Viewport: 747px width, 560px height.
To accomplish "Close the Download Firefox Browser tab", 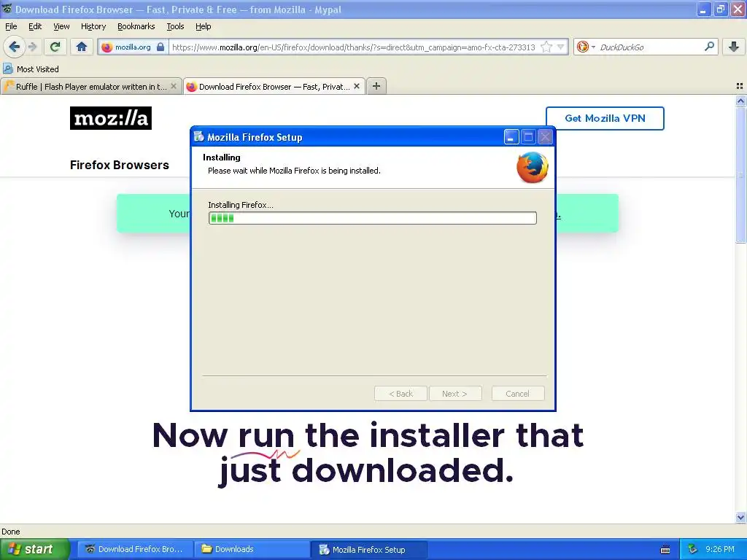I will coord(356,86).
